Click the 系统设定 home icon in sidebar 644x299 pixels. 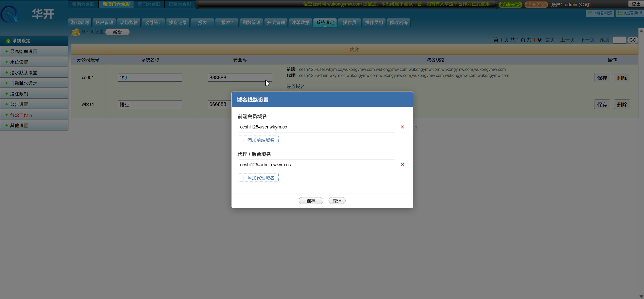click(8, 41)
